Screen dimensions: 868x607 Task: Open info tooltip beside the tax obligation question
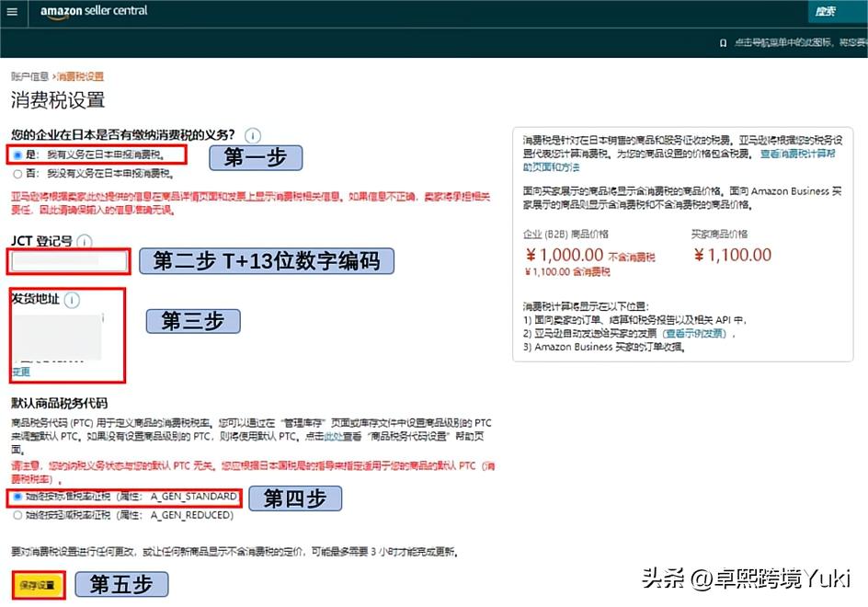point(252,134)
